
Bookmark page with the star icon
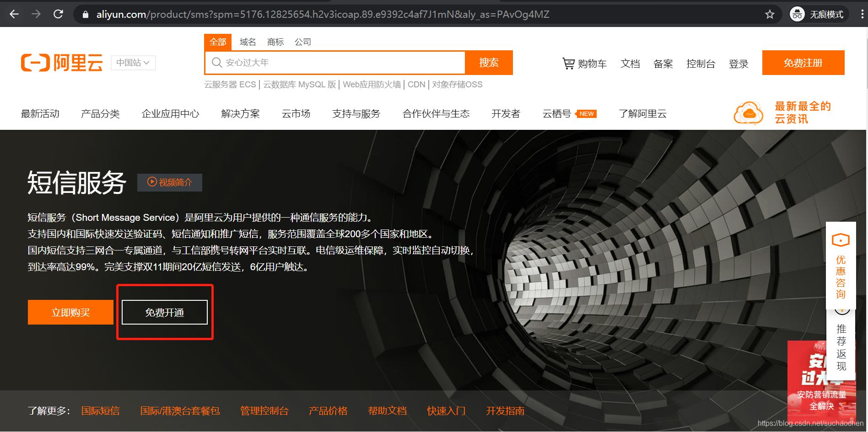point(770,14)
